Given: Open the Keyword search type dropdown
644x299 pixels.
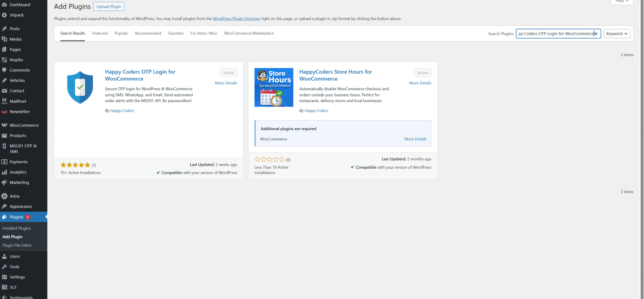Looking at the screenshot, I should 617,34.
